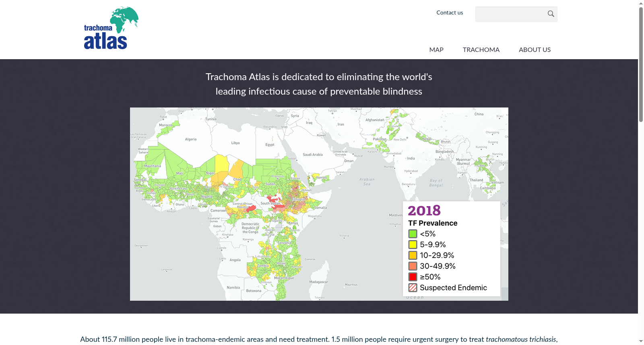Click the red ≥50% legend square
The width and height of the screenshot is (644, 345).
413,277
